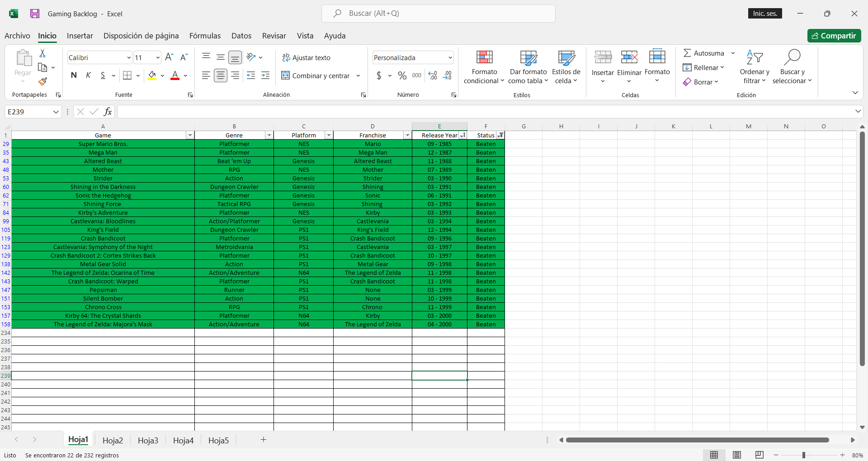Click the Copy icon
Image resolution: width=868 pixels, height=461 pixels.
tap(42, 67)
